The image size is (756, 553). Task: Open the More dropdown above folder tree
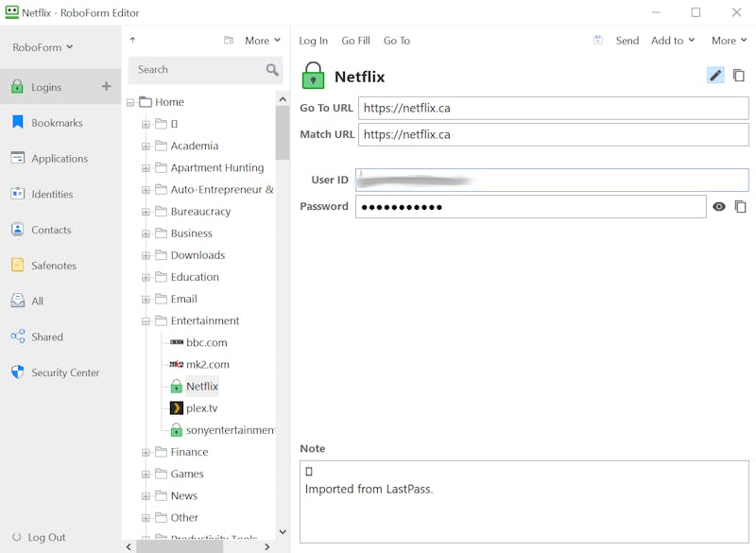click(263, 41)
